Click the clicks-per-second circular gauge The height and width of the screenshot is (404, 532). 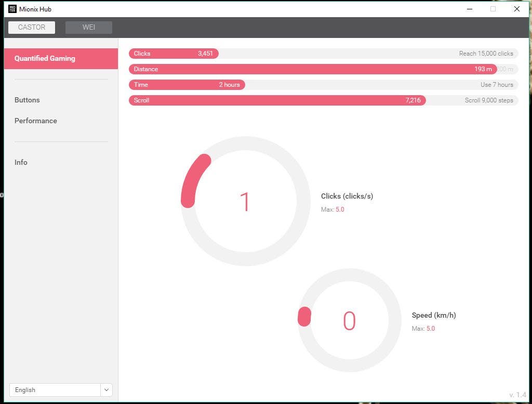245,201
